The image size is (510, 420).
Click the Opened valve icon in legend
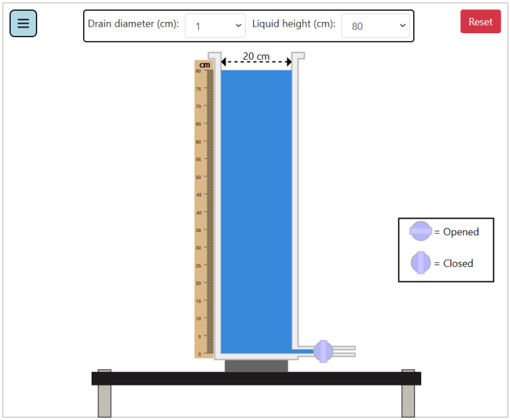point(421,231)
